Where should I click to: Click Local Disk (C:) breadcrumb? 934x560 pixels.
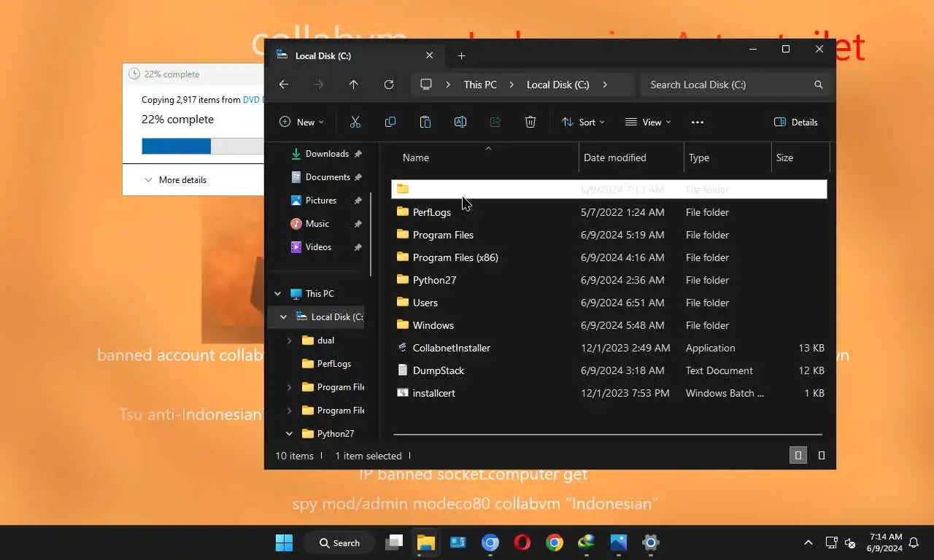557,85
